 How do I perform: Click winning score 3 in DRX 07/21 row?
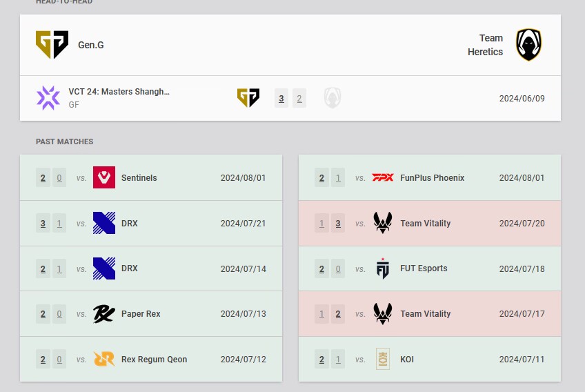[43, 223]
